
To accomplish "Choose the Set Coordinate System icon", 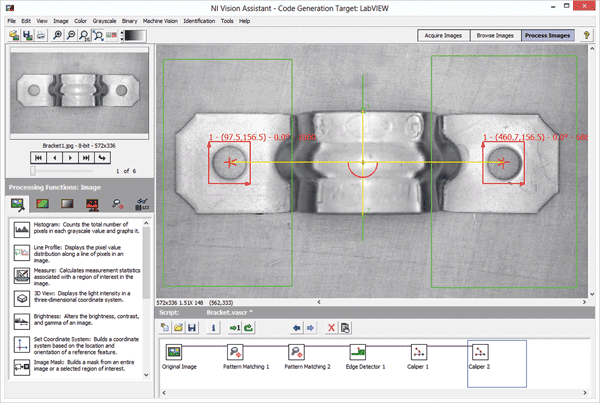I will tap(22, 344).
